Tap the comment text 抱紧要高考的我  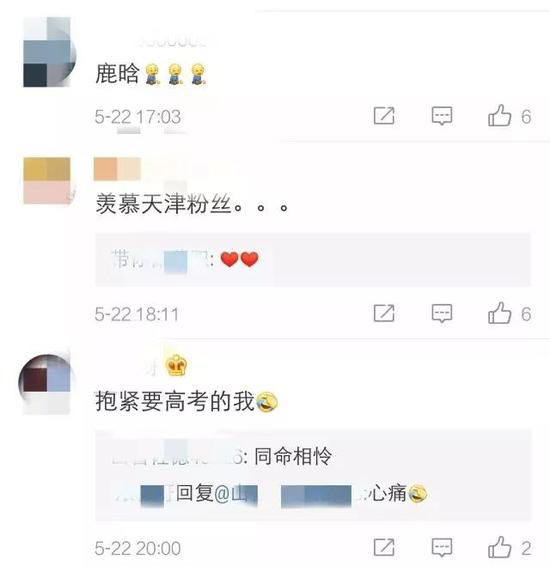coord(175,401)
